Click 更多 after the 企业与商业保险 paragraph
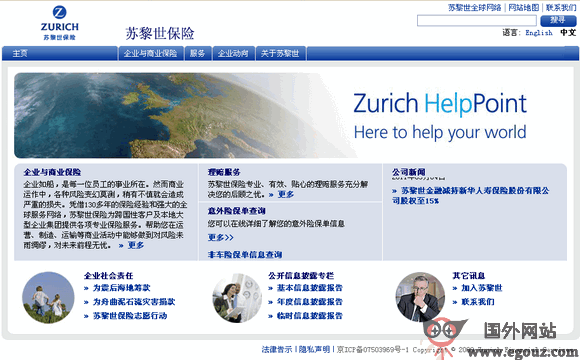The image size is (580, 360). coord(136,245)
